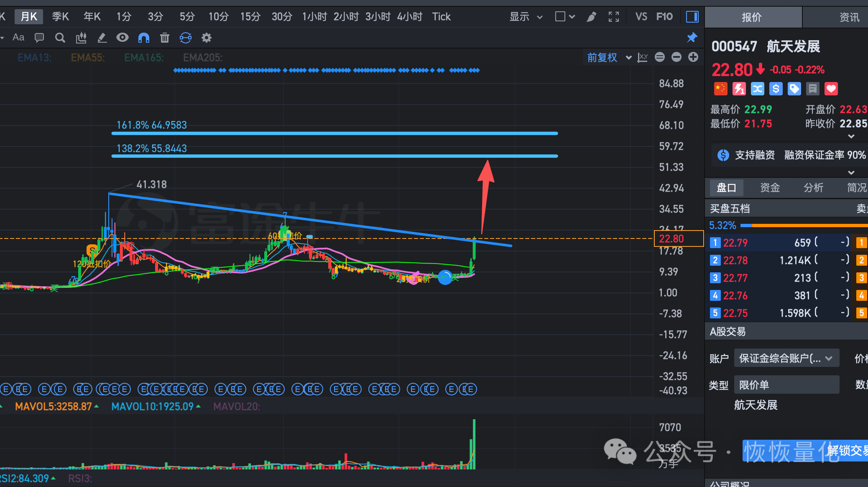Click the magnet snap mode icon
868x487 pixels.
143,38
